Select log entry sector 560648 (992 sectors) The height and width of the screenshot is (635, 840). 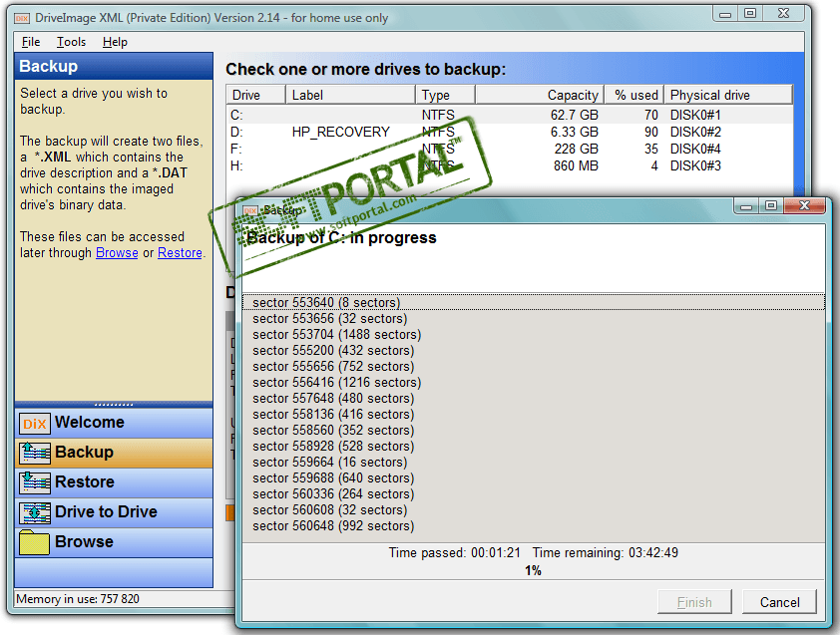(533, 526)
